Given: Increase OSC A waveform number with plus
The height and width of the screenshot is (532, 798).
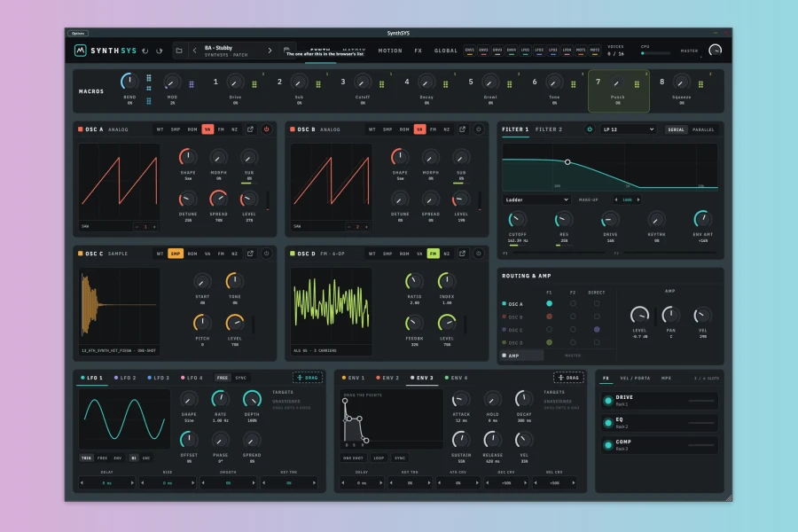Looking at the screenshot, I should [154, 227].
